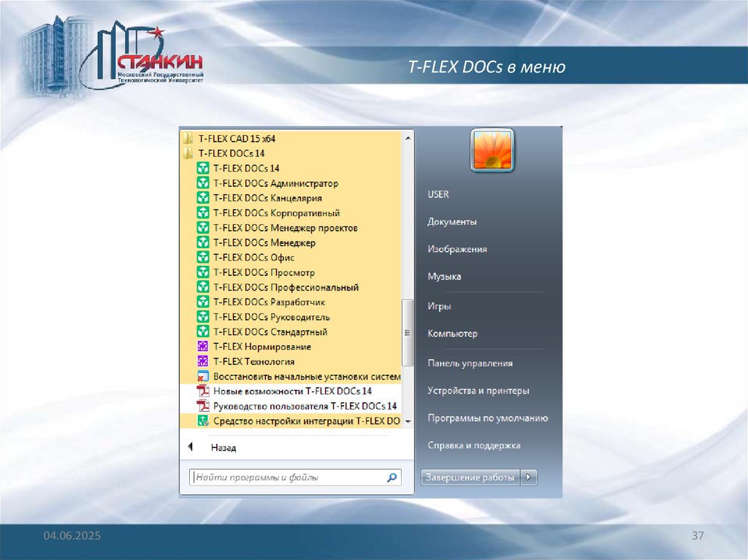This screenshot has width=748, height=560.
Task: Click the Средство настройки интеграции icon
Action: (x=203, y=421)
